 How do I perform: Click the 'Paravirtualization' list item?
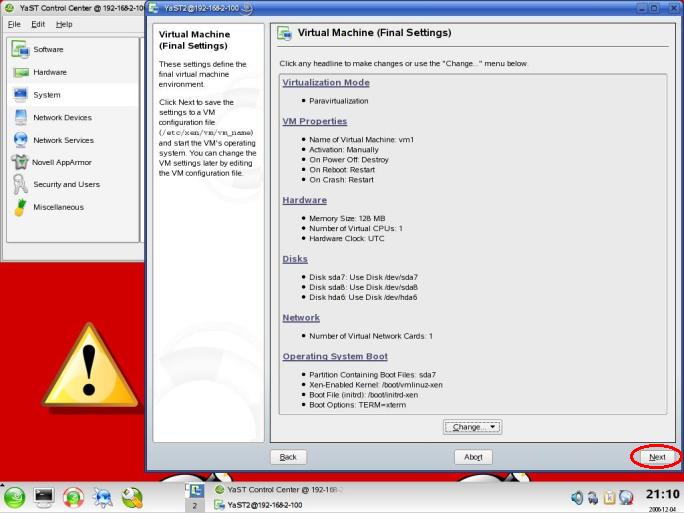(x=339, y=101)
